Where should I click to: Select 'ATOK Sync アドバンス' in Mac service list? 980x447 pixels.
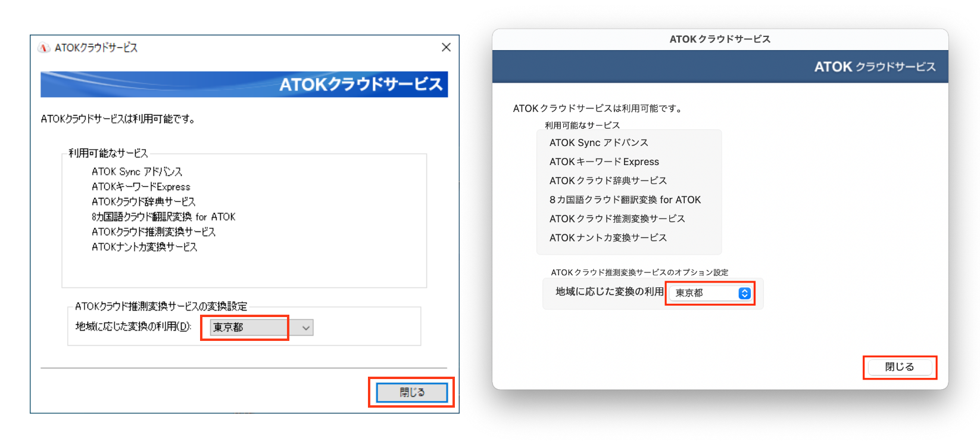pyautogui.click(x=599, y=142)
